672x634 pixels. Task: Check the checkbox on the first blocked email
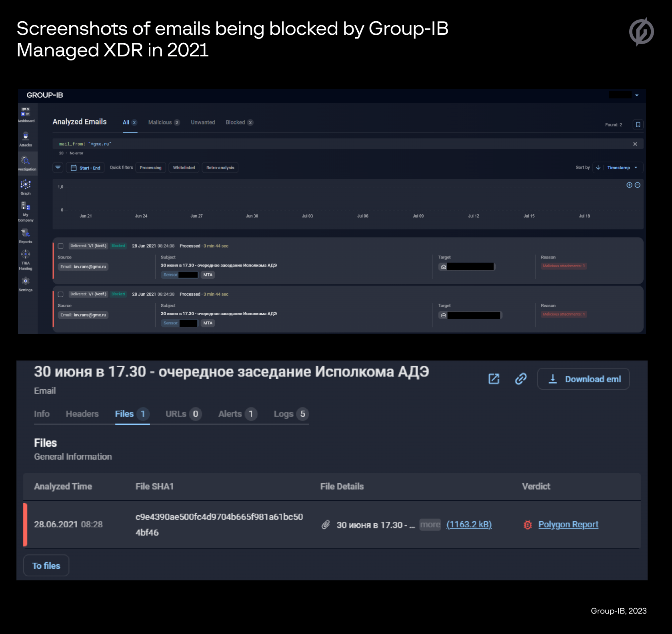[x=61, y=246]
